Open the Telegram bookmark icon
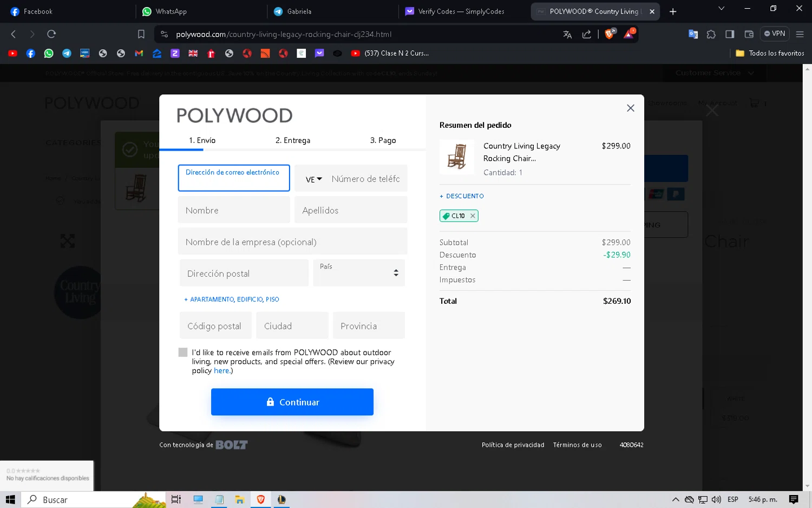This screenshot has width=812, height=508. pyautogui.click(x=67, y=53)
